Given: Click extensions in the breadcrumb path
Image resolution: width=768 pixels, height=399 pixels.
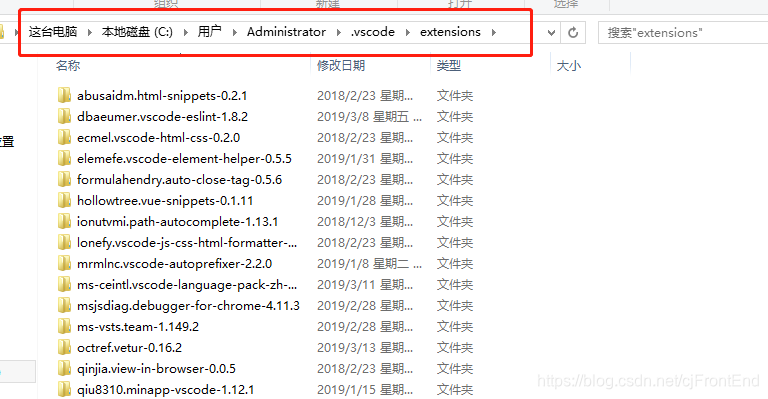Looking at the screenshot, I should (450, 32).
